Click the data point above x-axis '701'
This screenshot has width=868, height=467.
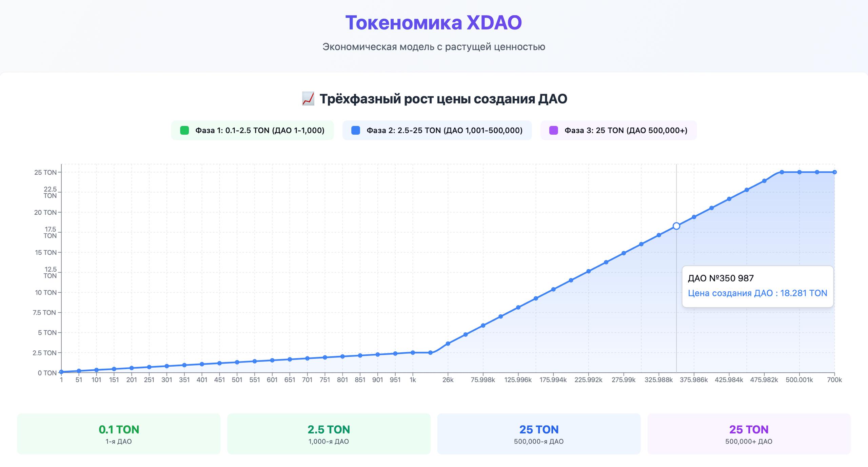tap(307, 358)
